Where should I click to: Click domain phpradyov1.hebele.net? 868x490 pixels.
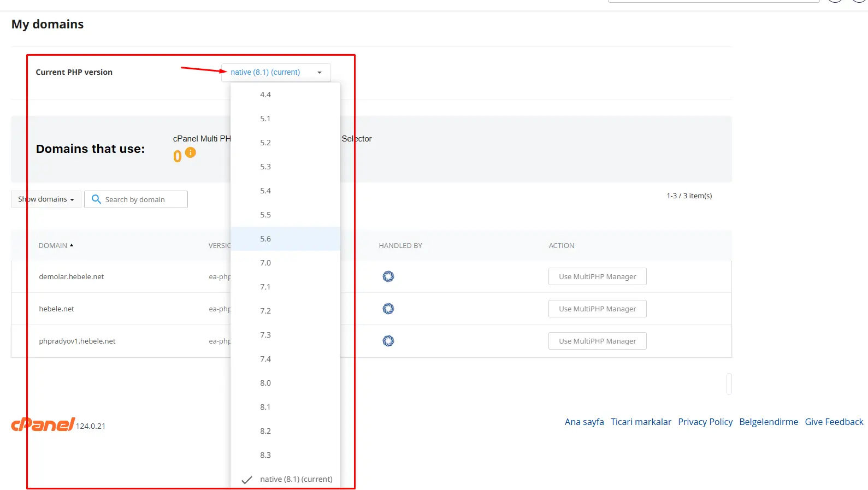78,341
